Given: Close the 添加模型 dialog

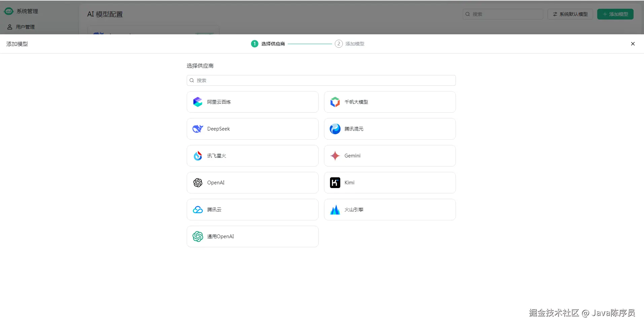Looking at the screenshot, I should point(633,44).
